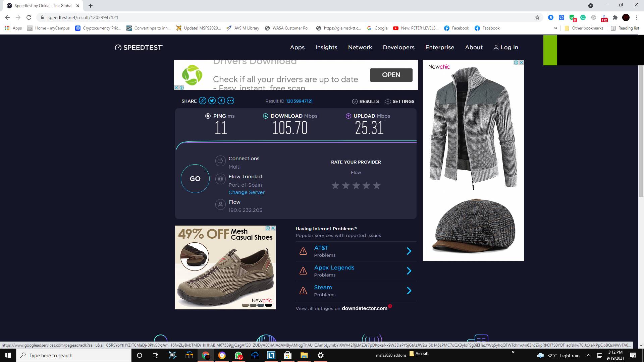Reload the page
Viewport: 644px width, 362px height.
29,17
